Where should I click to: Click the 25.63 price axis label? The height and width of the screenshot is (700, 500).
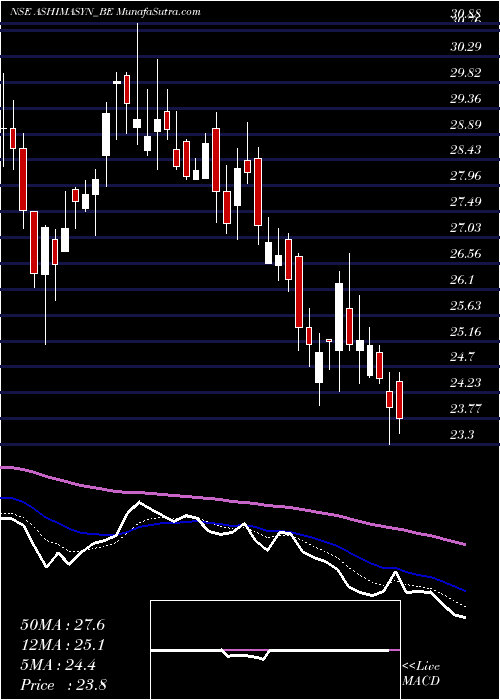(467, 305)
